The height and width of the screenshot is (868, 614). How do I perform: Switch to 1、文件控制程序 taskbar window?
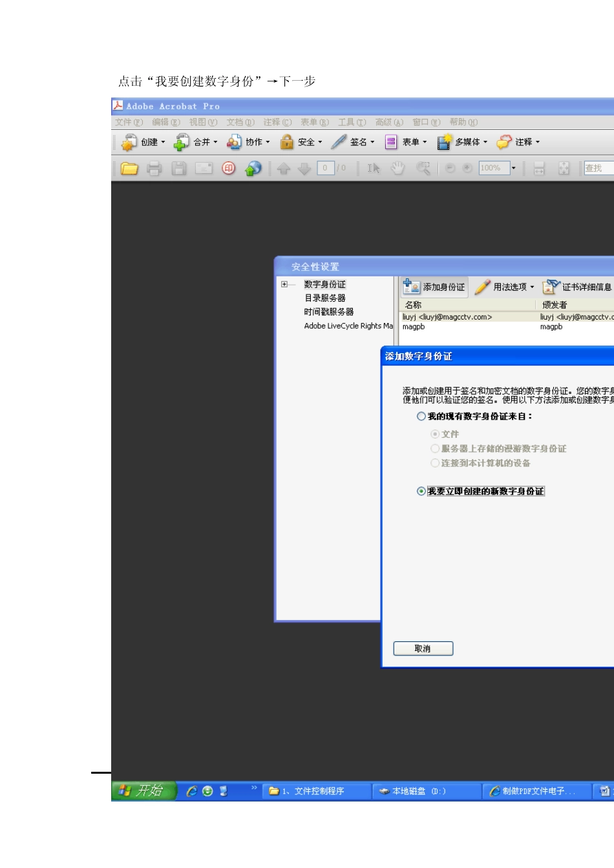[317, 791]
